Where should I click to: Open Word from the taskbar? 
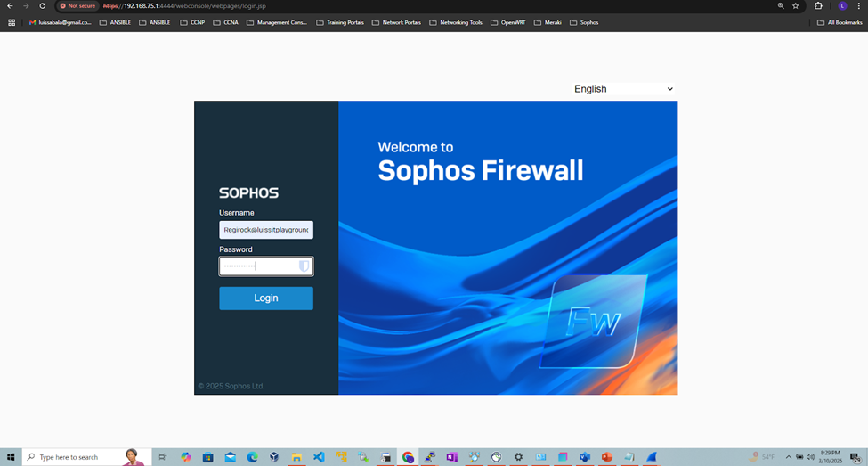[585, 457]
